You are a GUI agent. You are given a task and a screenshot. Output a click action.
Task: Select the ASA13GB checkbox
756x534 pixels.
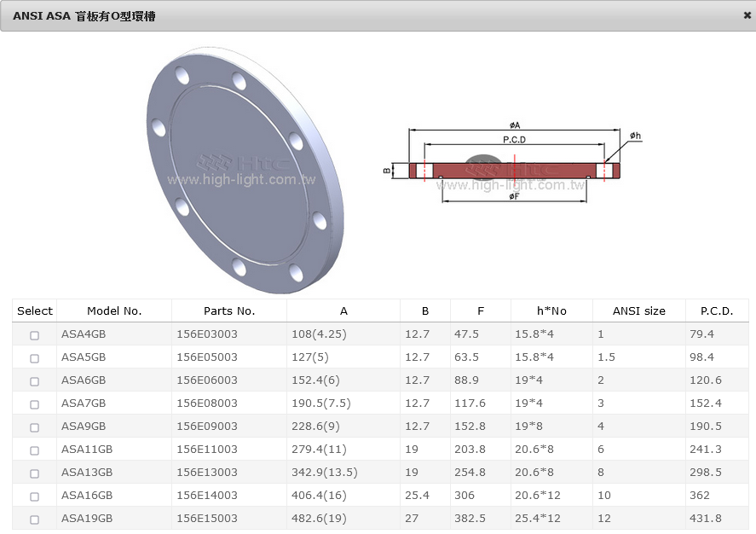click(x=34, y=473)
